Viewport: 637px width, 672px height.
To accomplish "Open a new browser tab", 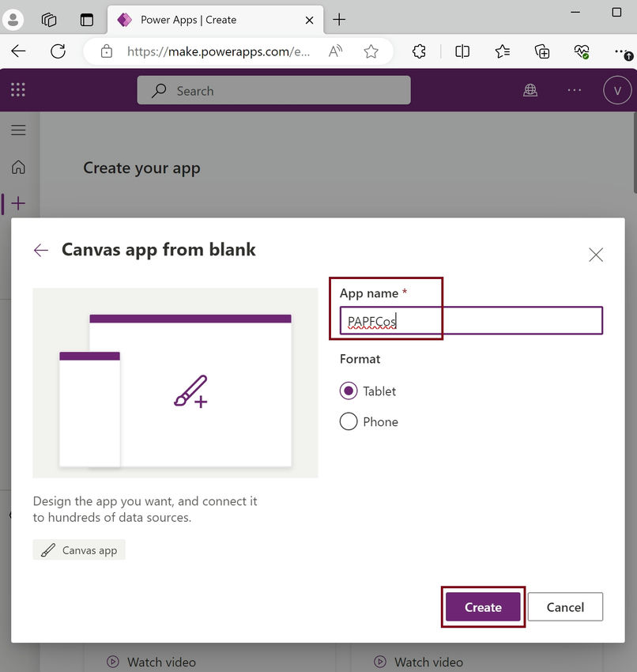I will point(339,19).
